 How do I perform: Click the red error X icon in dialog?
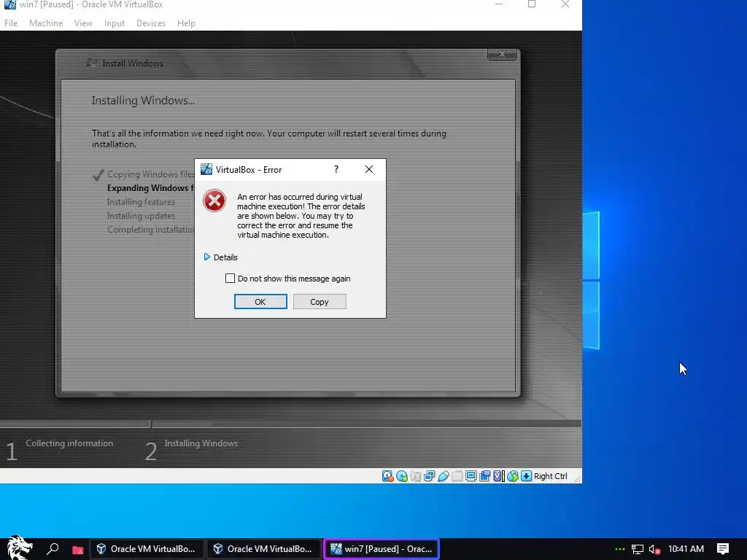(x=214, y=201)
